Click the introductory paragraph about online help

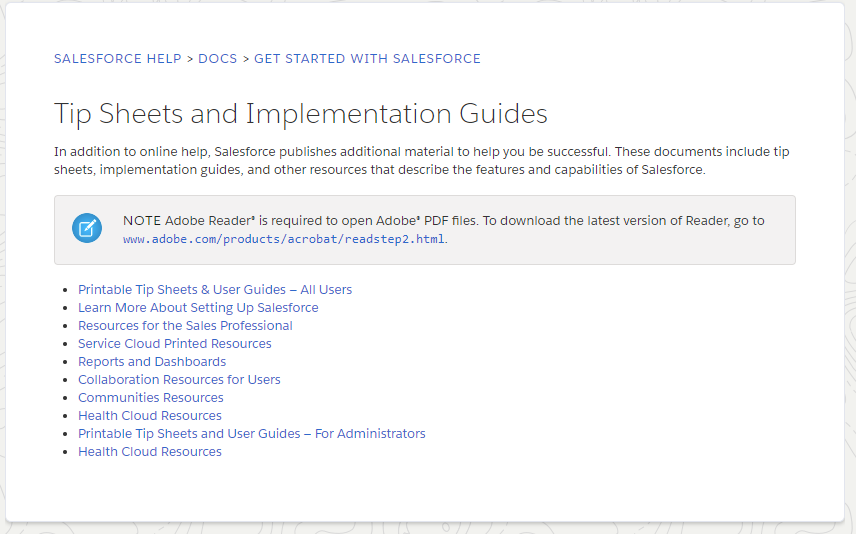point(421,161)
